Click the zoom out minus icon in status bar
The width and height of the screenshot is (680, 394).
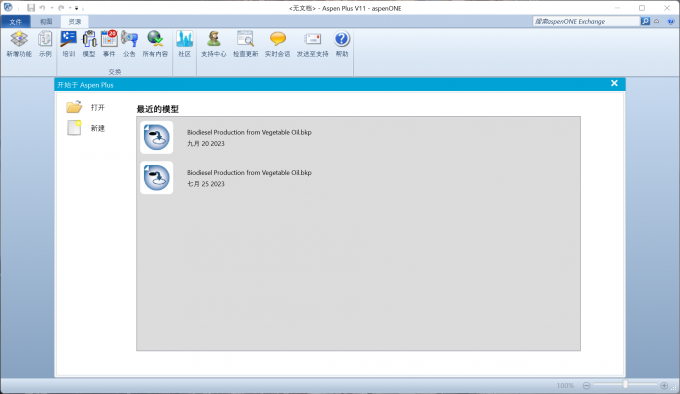pyautogui.click(x=586, y=385)
